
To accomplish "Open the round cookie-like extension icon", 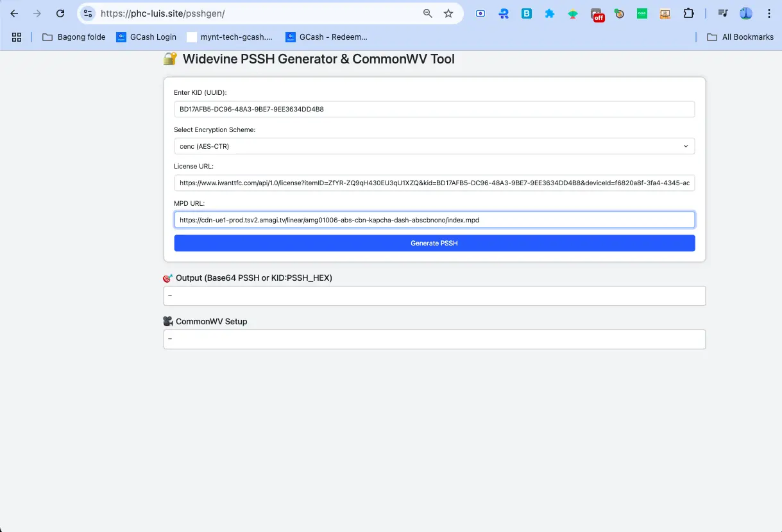I will click(619, 13).
